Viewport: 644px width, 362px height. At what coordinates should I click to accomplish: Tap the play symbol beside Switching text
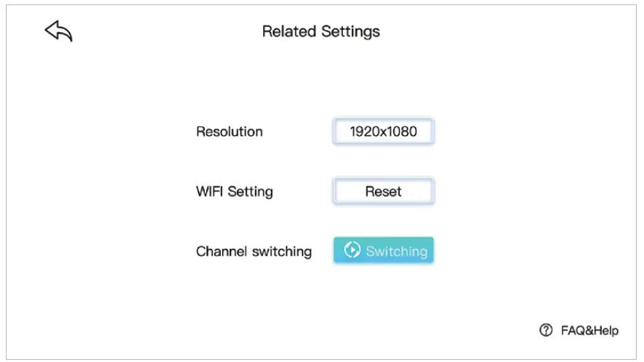click(352, 250)
